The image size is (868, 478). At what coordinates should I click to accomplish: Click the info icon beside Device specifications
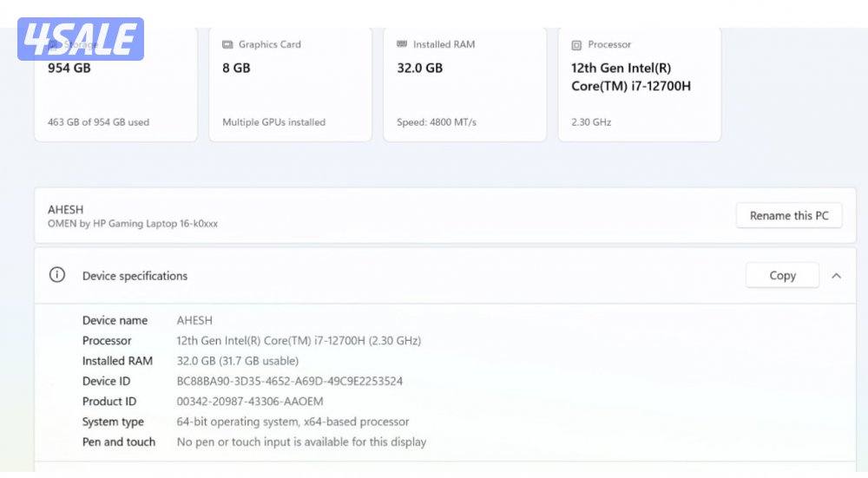click(x=57, y=275)
